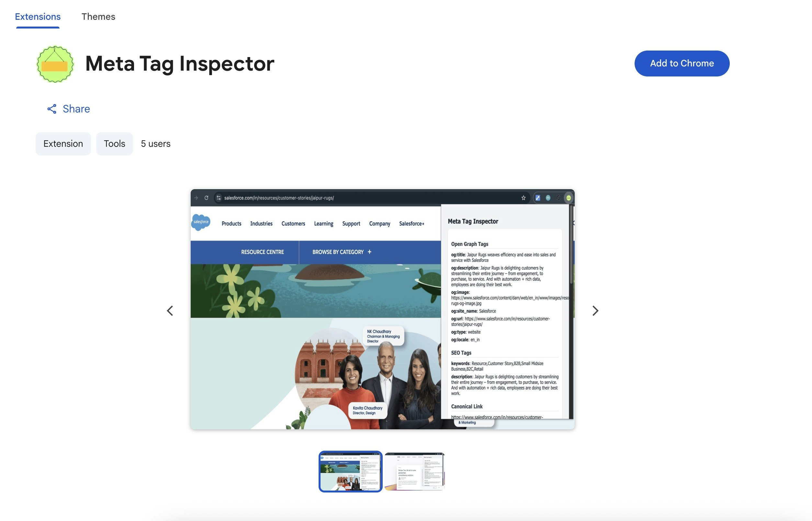This screenshot has width=812, height=521.
Task: Select the Extension category chip
Action: pos(63,144)
